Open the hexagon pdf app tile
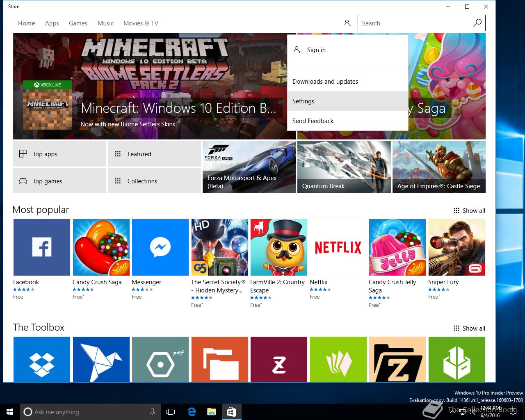Screen dimensions: 525x420 point(160,359)
